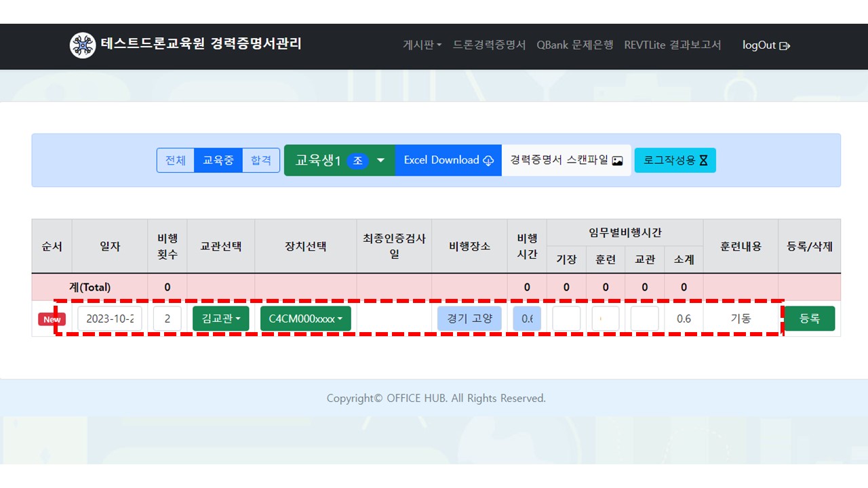868x488 pixels.
Task: Open REVTLite 결과보고서 menu item
Action: point(673,45)
